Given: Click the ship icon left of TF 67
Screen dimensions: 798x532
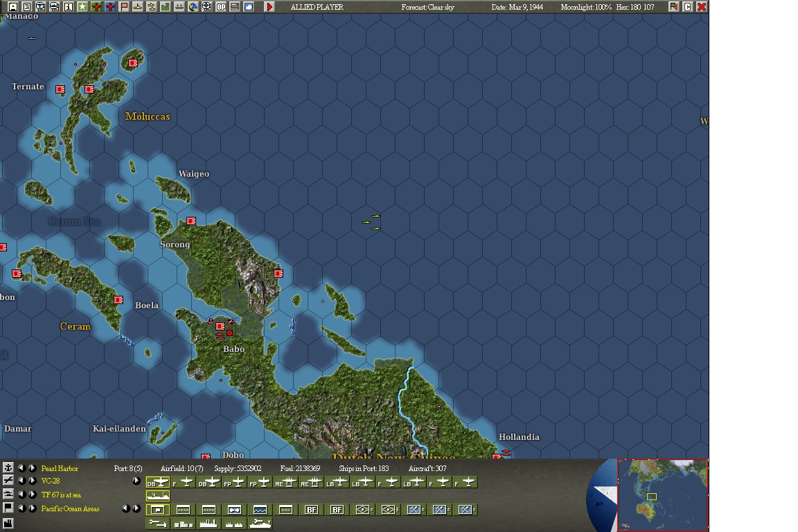Looking at the screenshot, I should [8, 494].
